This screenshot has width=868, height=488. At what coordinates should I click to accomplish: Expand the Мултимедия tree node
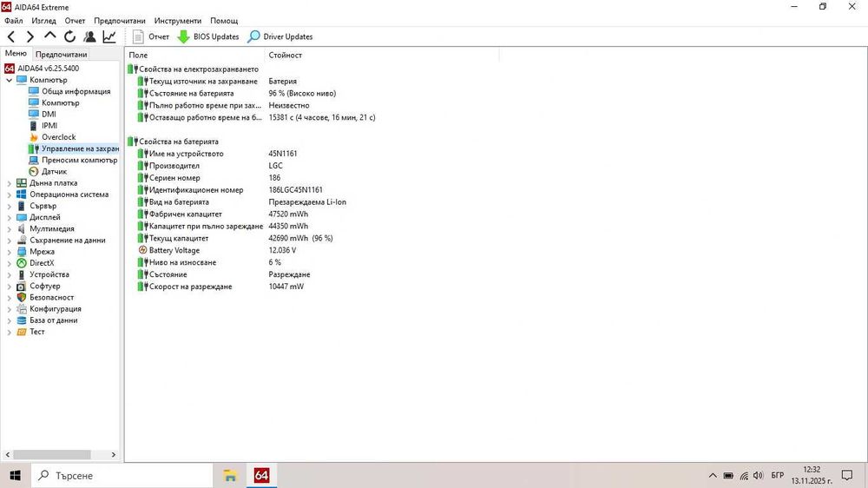tap(9, 228)
